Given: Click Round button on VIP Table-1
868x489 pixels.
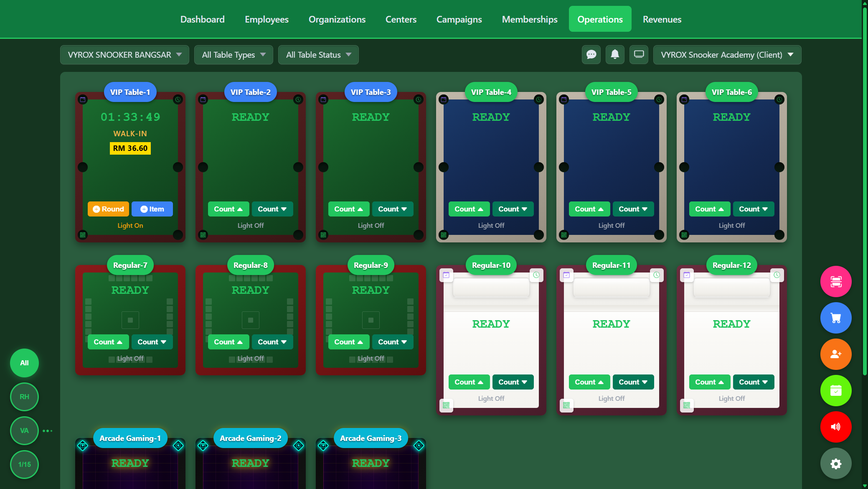Looking at the screenshot, I should [x=108, y=209].
